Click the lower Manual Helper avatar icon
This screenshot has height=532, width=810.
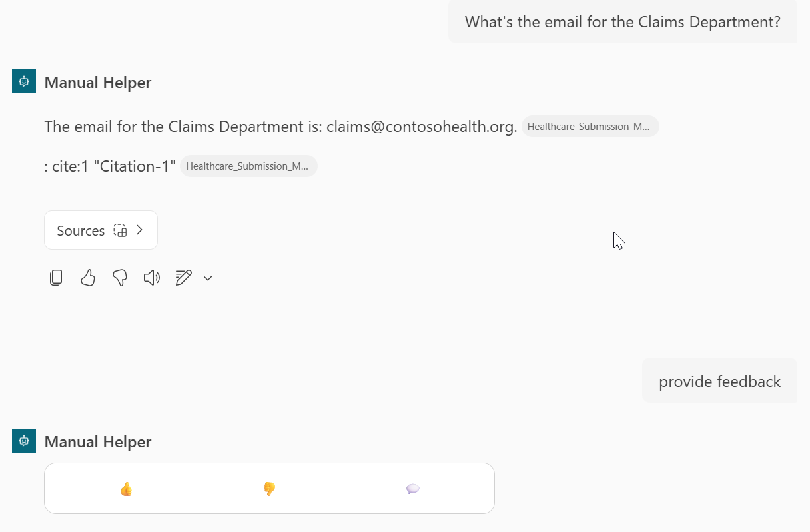[x=24, y=441]
